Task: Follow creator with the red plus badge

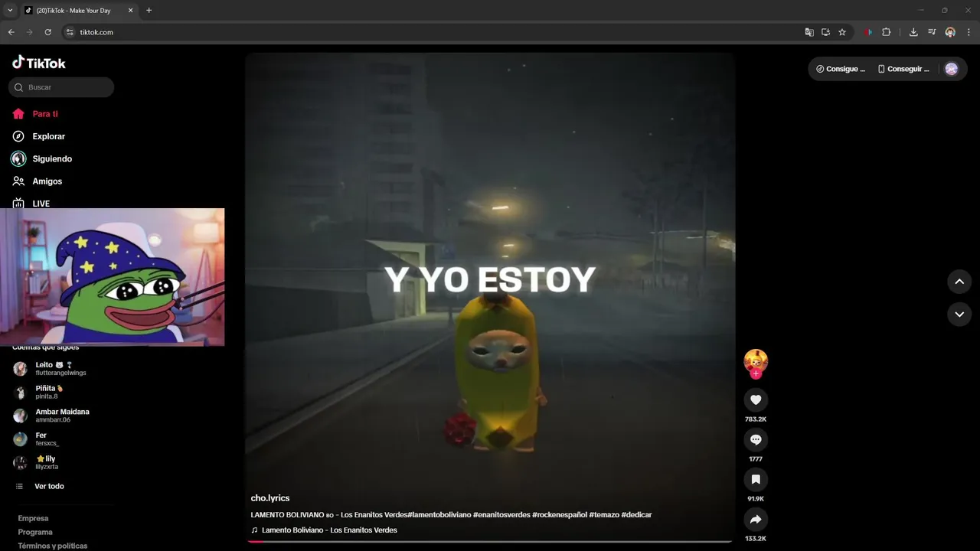Action: click(756, 373)
